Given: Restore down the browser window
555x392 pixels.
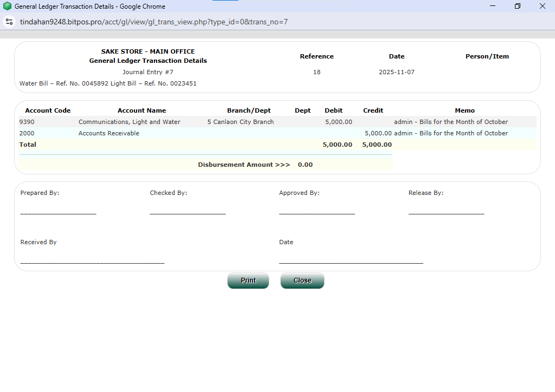Looking at the screenshot, I should tap(517, 6).
